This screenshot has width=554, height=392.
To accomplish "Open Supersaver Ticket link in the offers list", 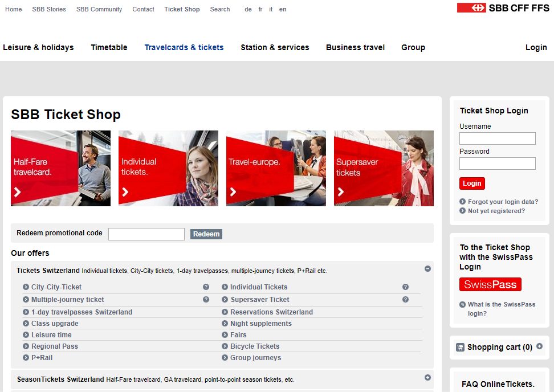I will (260, 300).
